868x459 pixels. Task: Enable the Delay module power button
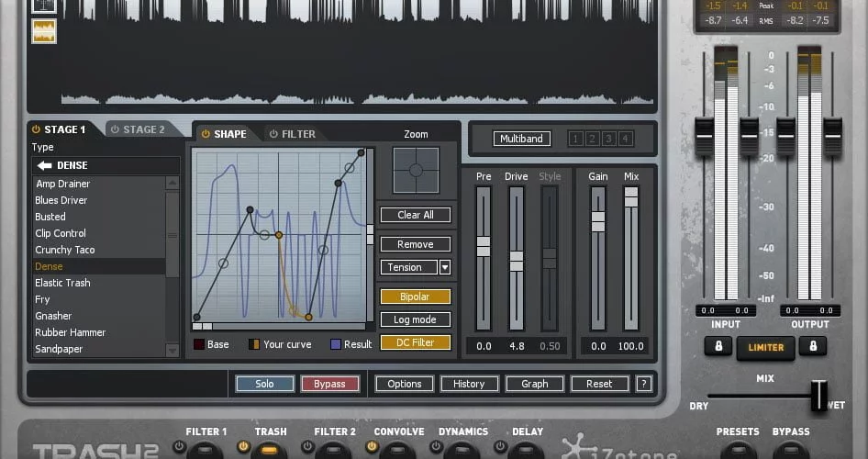coord(500,446)
